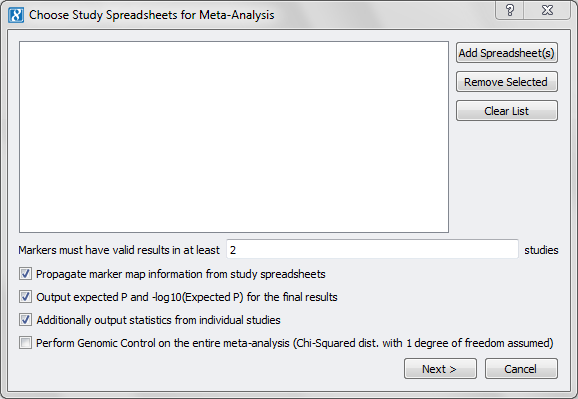Click the Output expected P label text
The width and height of the screenshot is (578, 399).
[187, 297]
